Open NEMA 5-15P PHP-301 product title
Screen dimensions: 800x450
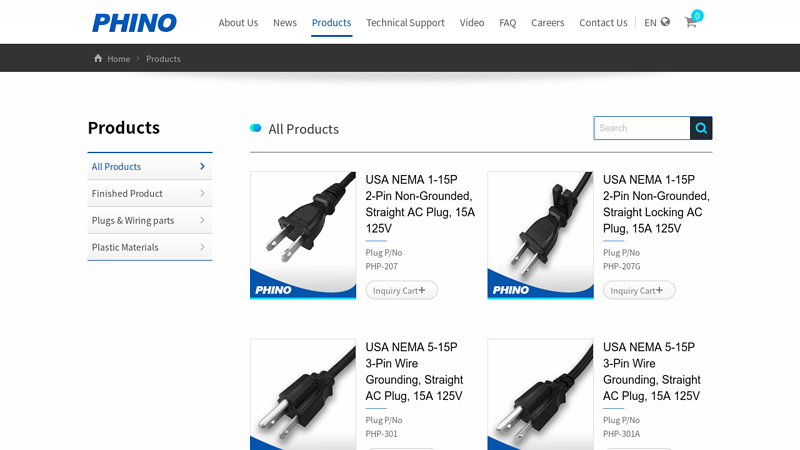tap(415, 371)
